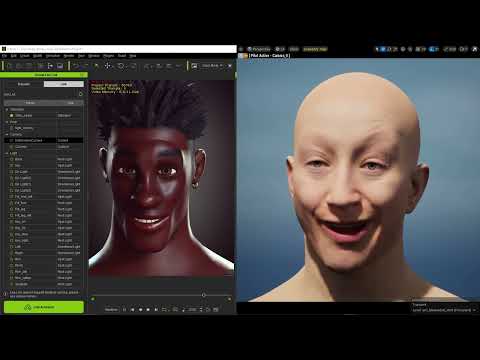This screenshot has width=480, height=360.
Task: Click the Scale gizmo icon in Unreal viewport toolbar
Action: (x=396, y=49)
